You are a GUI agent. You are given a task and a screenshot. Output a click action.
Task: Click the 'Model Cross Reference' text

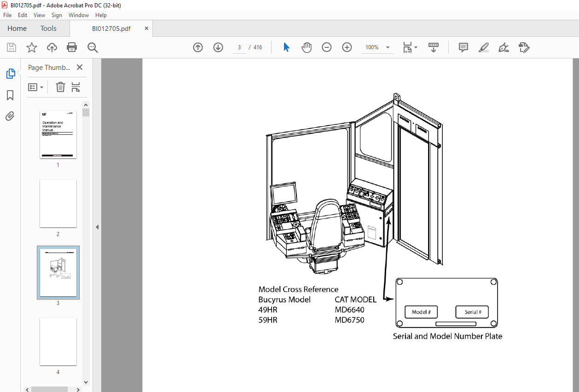click(x=298, y=289)
